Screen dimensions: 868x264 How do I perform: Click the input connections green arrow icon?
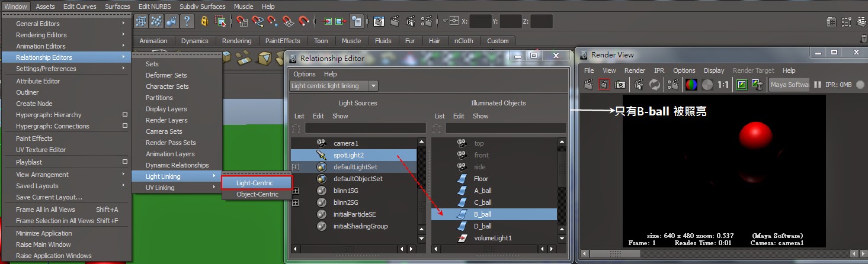click(328, 22)
